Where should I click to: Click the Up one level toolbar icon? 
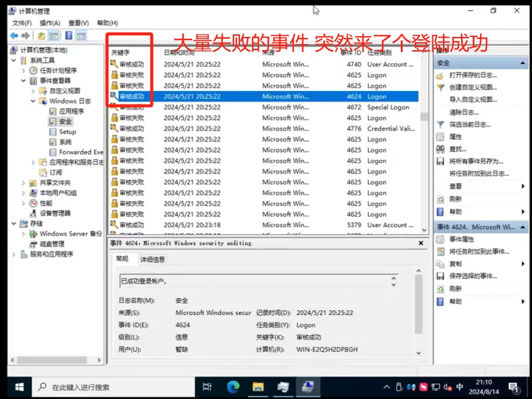41,35
